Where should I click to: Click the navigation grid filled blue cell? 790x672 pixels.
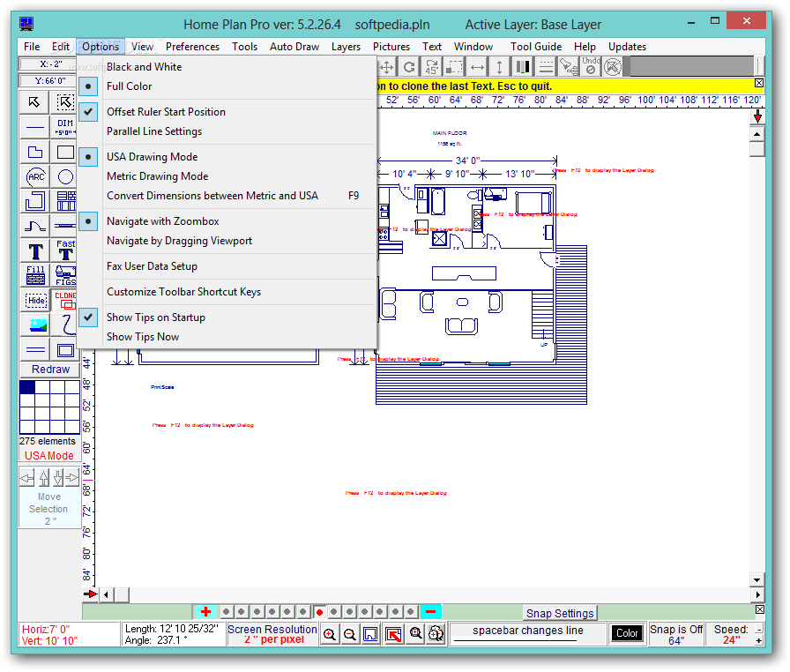tap(27, 387)
